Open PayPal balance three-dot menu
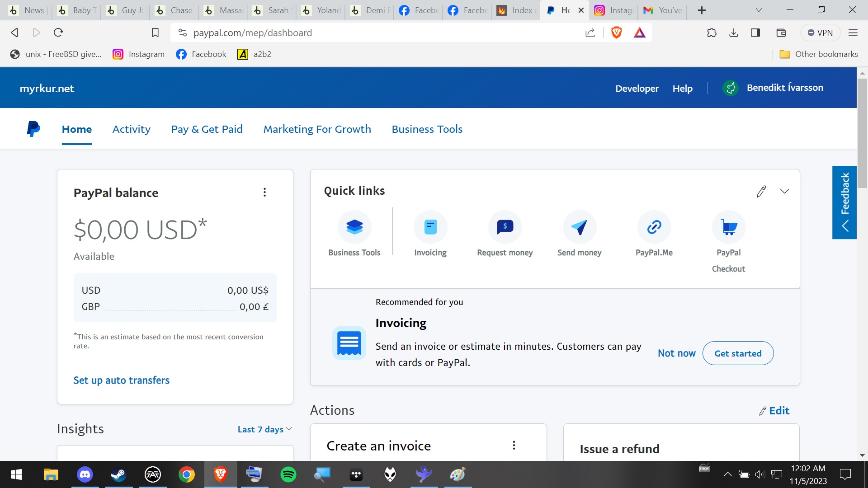 point(265,192)
